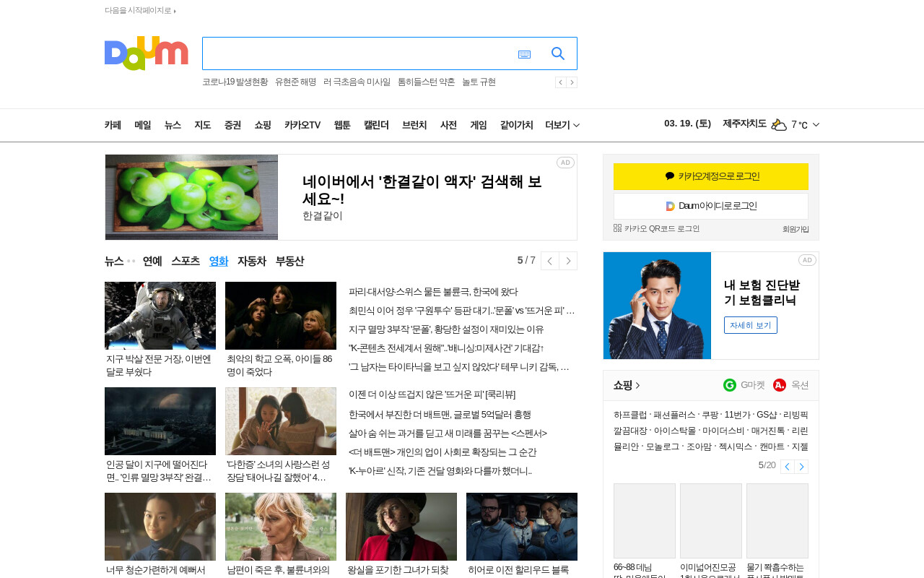The width and height of the screenshot is (924, 578).
Task: Click the weather cloud icon
Action: tap(779, 124)
